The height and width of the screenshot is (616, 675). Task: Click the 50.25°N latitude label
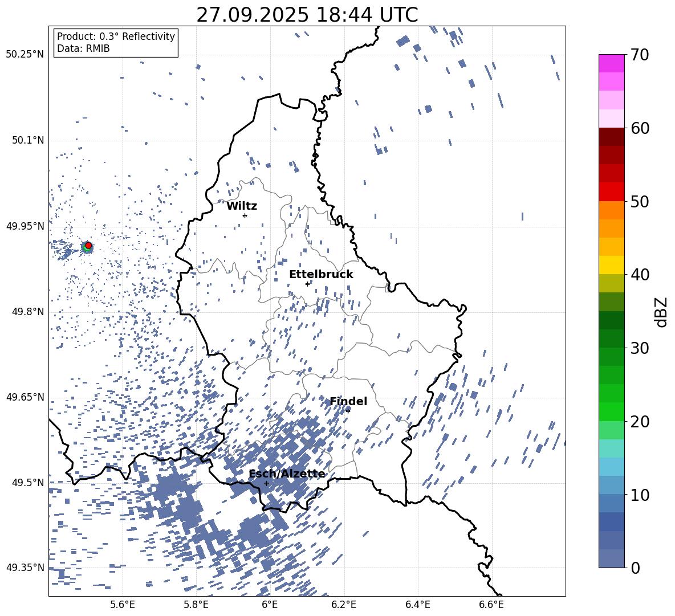(x=25, y=55)
